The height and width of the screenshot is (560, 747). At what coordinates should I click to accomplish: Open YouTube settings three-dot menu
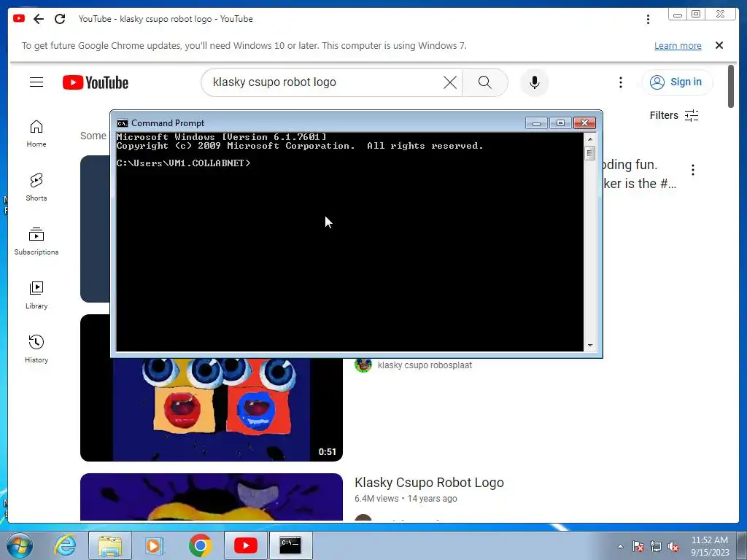click(x=620, y=82)
